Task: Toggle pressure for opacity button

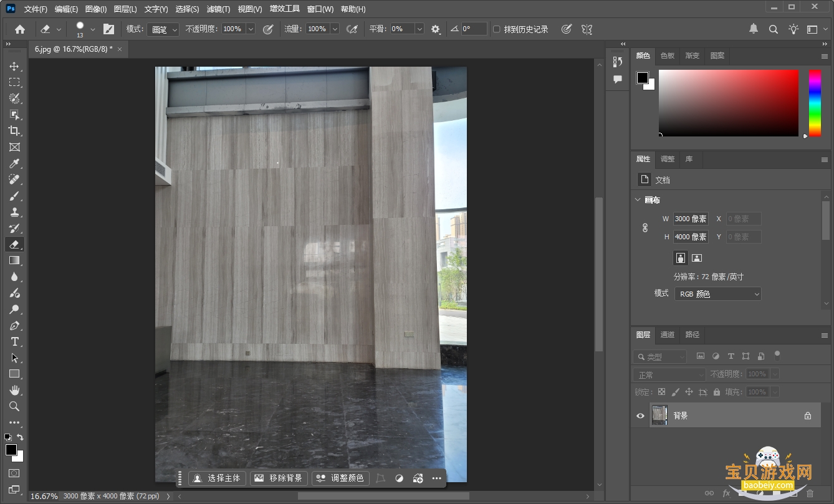Action: click(x=268, y=29)
